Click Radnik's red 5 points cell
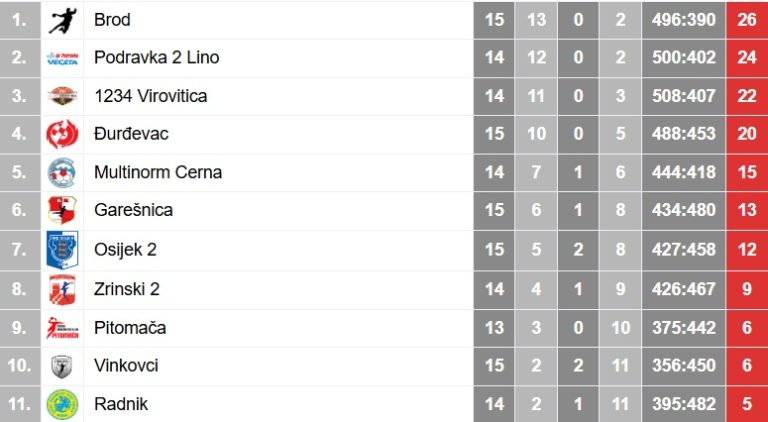Screen dimensions: 768x422 pos(747,404)
